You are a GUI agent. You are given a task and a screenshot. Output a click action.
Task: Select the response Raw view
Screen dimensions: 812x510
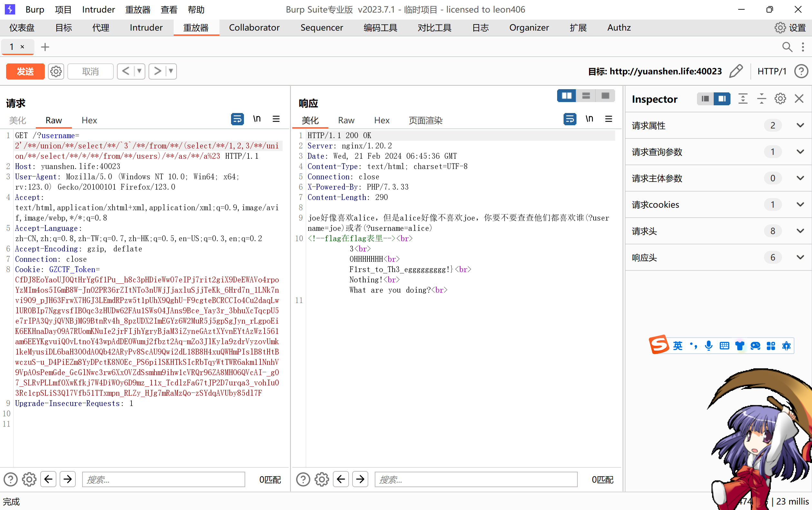[x=346, y=120]
